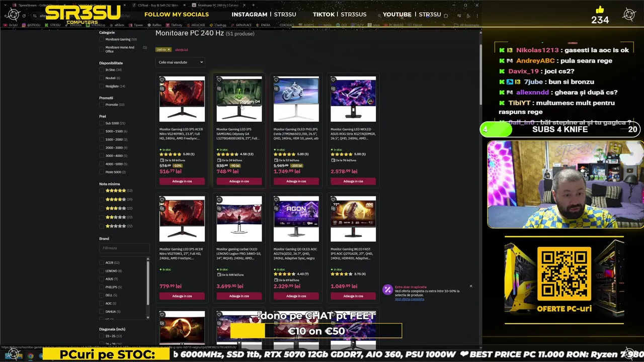Open the ASUS ROG Strix monitor thumbnail

click(x=353, y=99)
